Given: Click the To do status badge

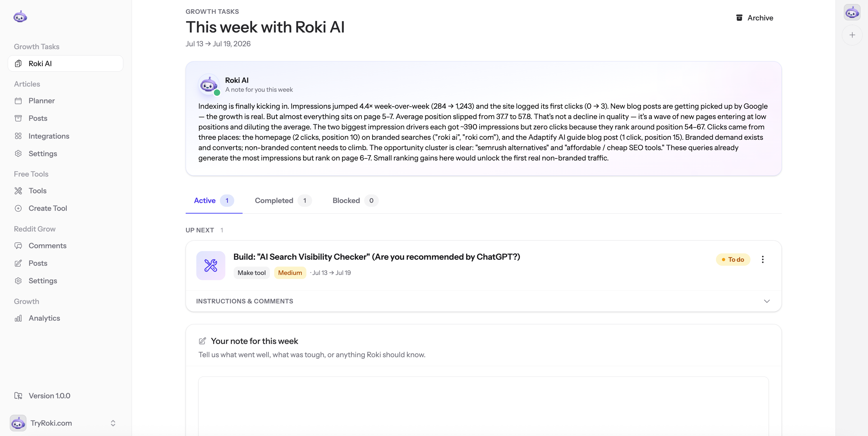Looking at the screenshot, I should [733, 259].
